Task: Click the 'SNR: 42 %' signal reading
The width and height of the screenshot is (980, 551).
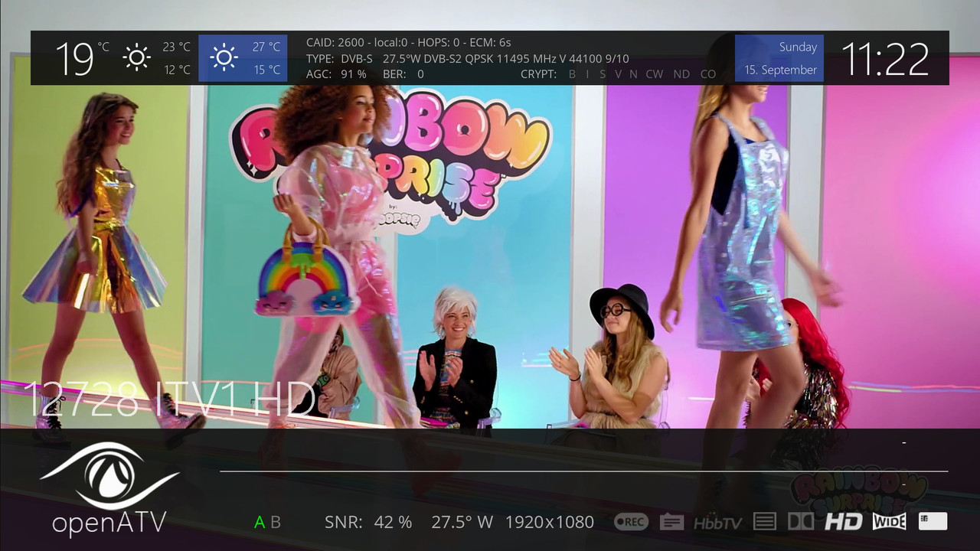Action: [x=368, y=522]
